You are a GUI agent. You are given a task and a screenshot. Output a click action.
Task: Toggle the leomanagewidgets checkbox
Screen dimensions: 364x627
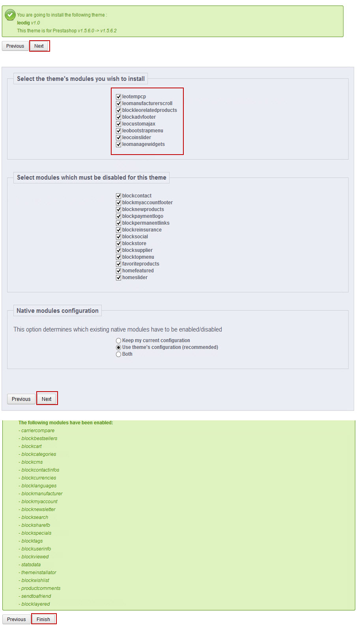[118, 144]
